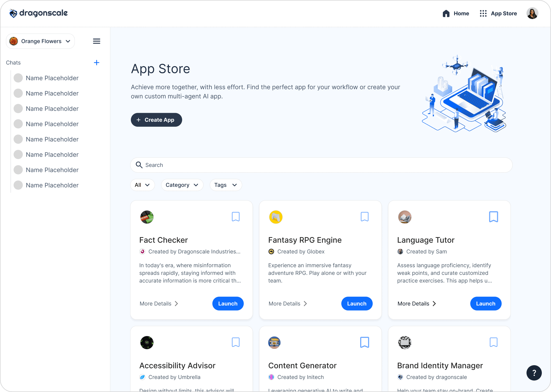Open More Details for Language Tutor
This screenshot has width=551, height=392.
[x=417, y=303]
